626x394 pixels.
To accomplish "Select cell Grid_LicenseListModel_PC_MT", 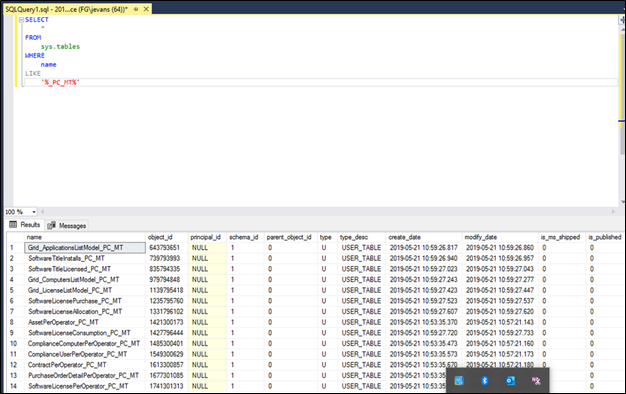I will tap(85, 290).
